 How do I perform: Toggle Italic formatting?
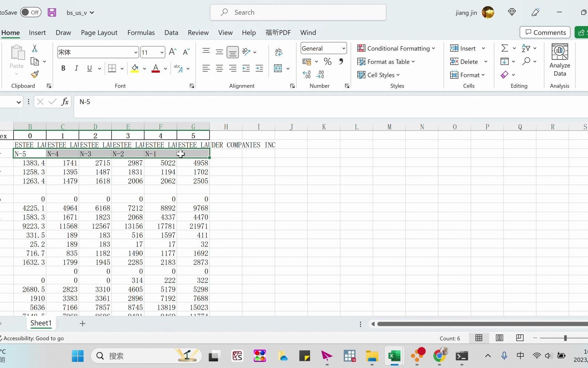pos(77,68)
